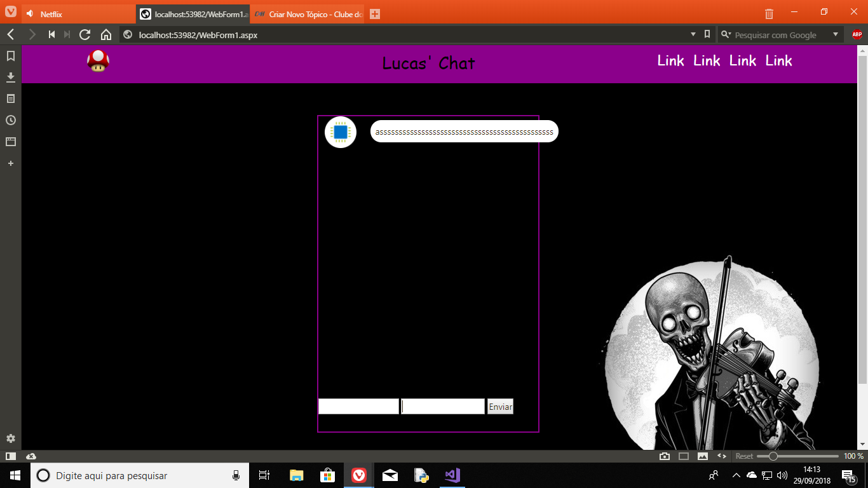
Task: Open the closed tabs trash icon
Action: (769, 13)
